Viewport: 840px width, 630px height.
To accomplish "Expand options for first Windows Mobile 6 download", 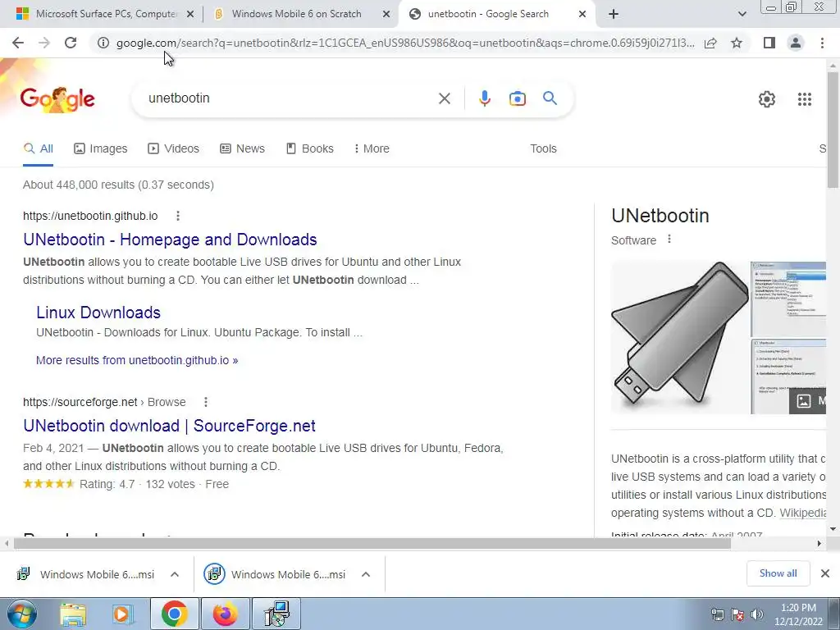I will click(x=175, y=574).
